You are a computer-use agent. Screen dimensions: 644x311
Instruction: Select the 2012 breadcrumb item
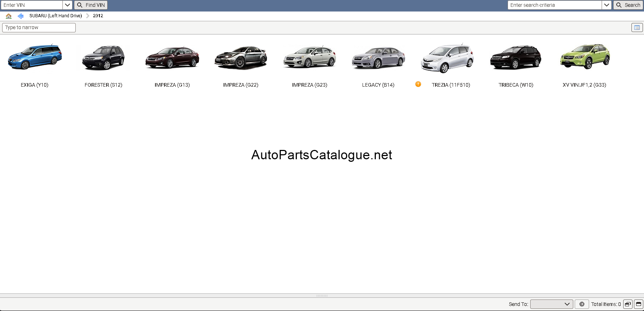pos(98,16)
